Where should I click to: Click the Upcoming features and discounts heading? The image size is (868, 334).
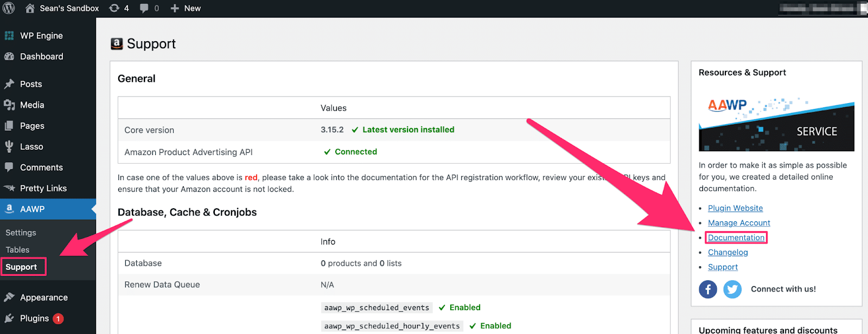(x=768, y=330)
